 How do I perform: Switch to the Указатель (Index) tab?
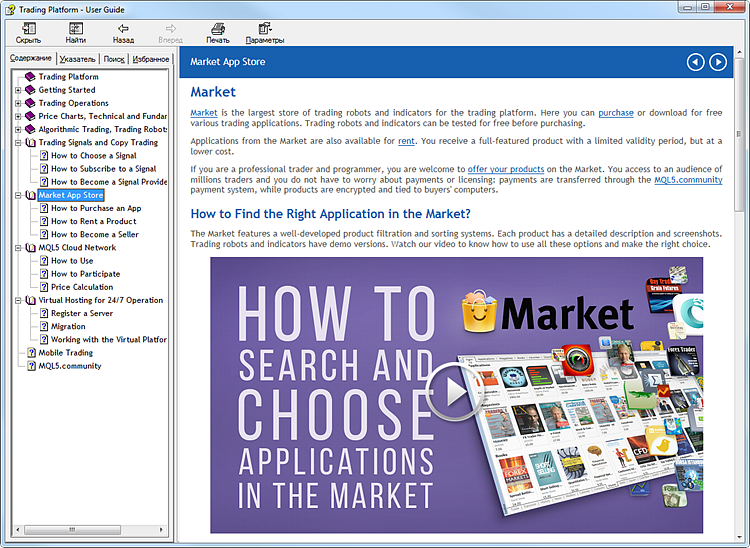pyautogui.click(x=77, y=59)
